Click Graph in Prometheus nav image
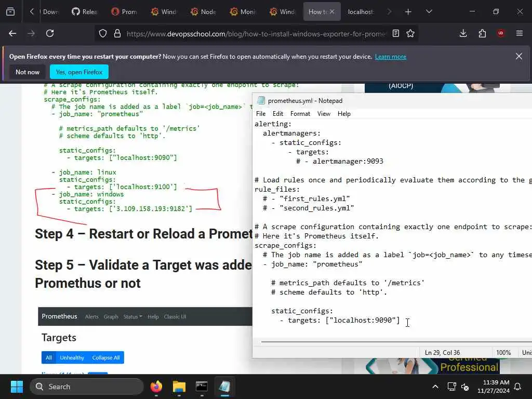Screen dimensions: 532x399 (111, 316)
